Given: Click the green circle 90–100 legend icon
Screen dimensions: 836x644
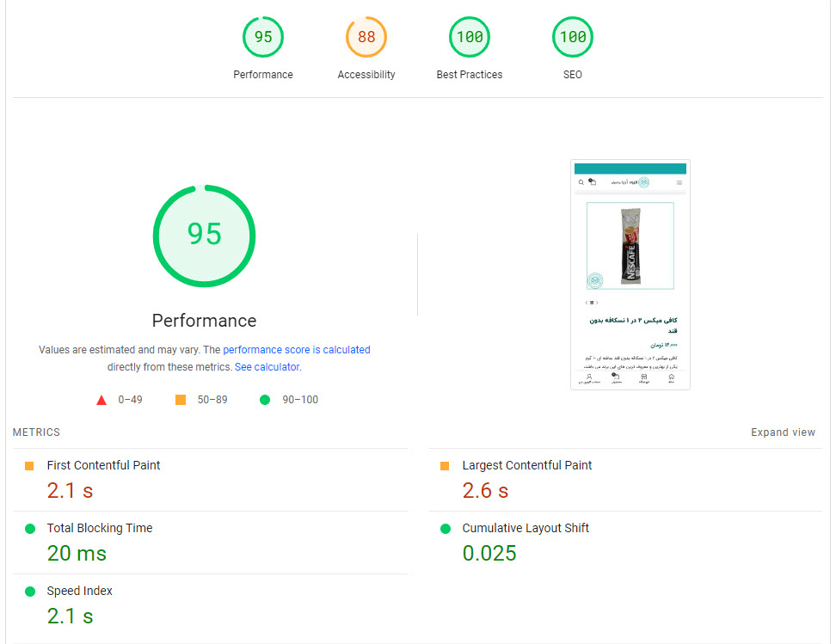Looking at the screenshot, I should [265, 400].
